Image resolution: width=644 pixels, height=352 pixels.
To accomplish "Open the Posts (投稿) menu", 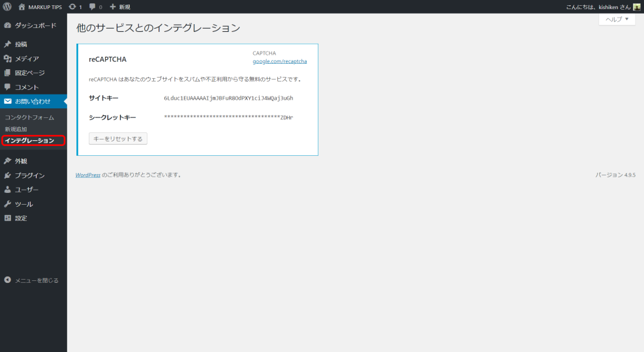I will [x=21, y=44].
